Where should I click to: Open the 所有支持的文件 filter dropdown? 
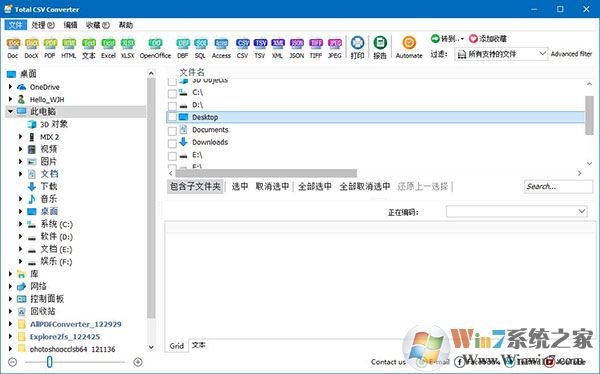501,54
